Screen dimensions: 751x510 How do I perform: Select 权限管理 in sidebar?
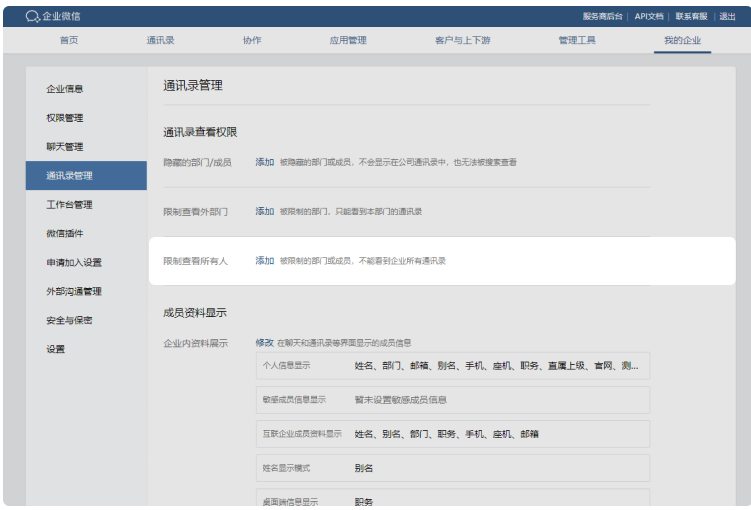(x=65, y=118)
